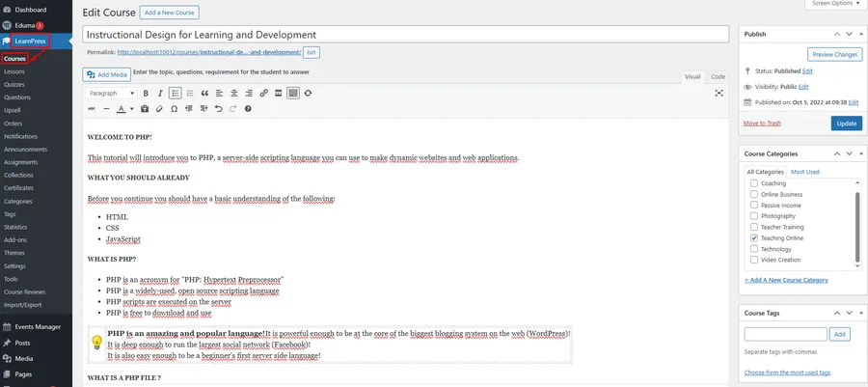The height and width of the screenshot is (387, 868).
Task: Click the insert link icon
Action: [264, 94]
